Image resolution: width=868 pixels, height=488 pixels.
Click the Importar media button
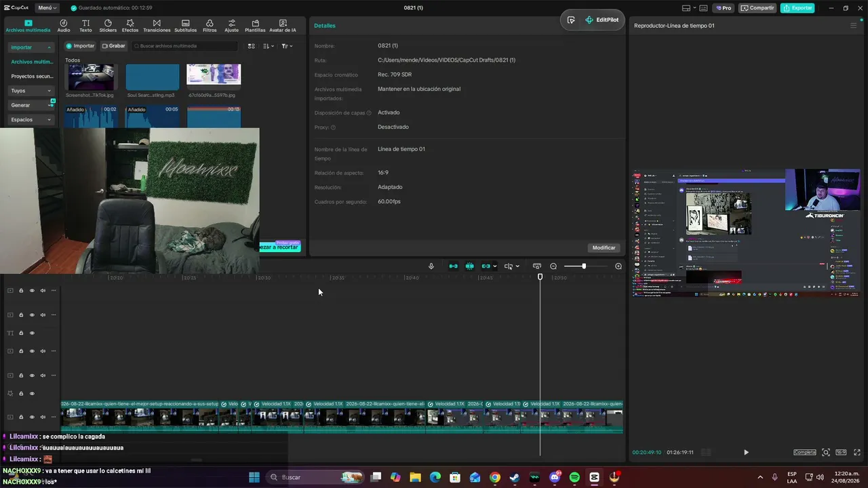80,46
